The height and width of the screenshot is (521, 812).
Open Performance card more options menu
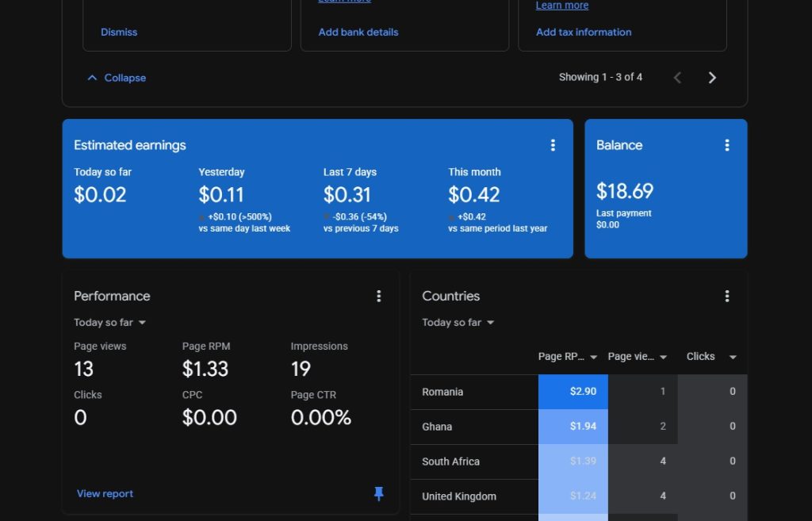click(378, 296)
